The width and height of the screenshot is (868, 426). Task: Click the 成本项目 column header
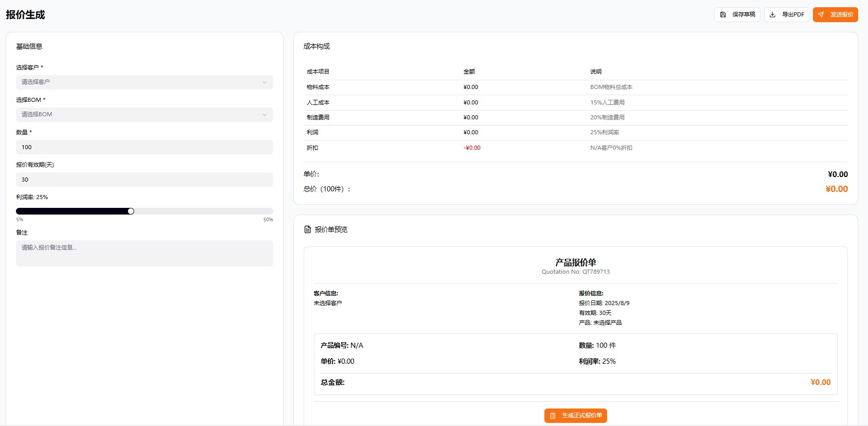(318, 72)
